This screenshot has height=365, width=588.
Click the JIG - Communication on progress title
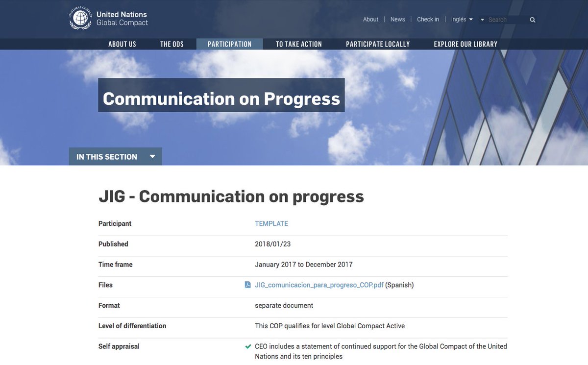coord(231,196)
